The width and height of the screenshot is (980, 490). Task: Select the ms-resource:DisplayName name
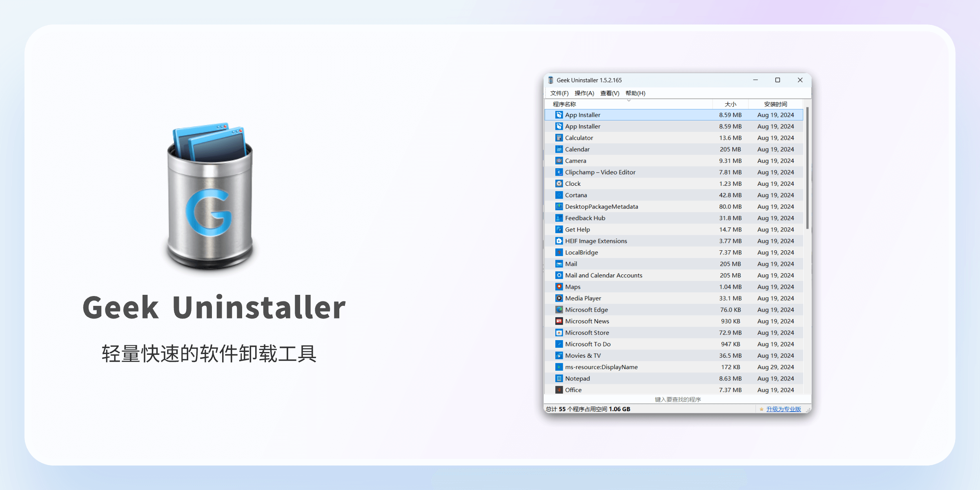point(601,367)
